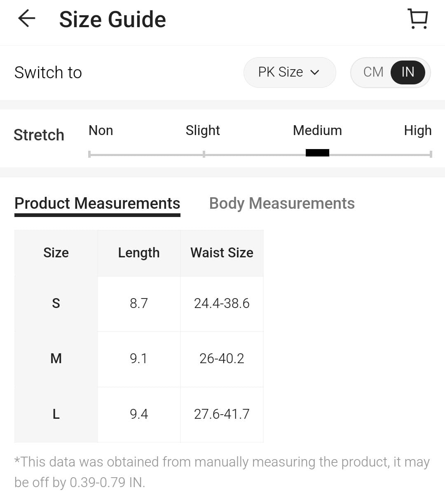Select the size M row

pos(56,359)
